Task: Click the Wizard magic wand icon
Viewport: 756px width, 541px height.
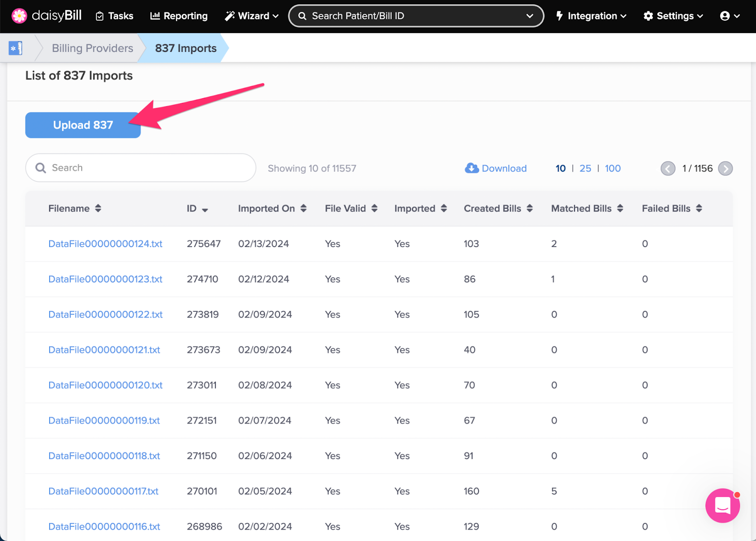Action: [230, 16]
